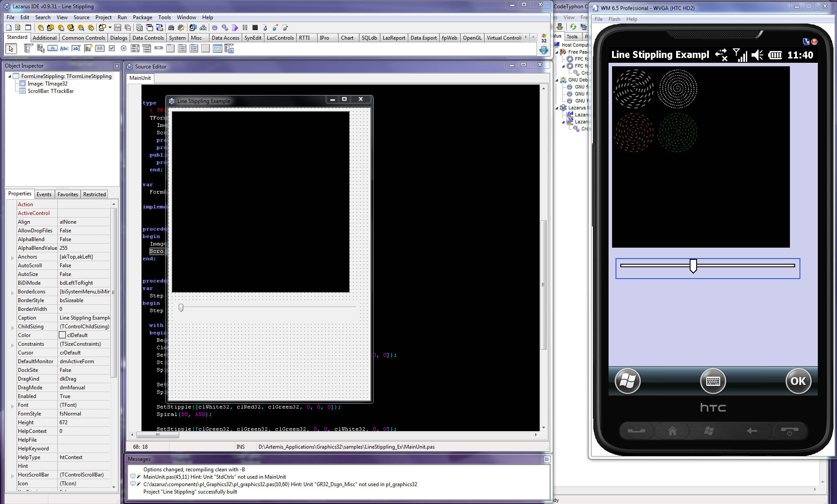Click the inheritance tree toolbar icon
The width and height of the screenshot is (837, 504).
click(203, 27)
